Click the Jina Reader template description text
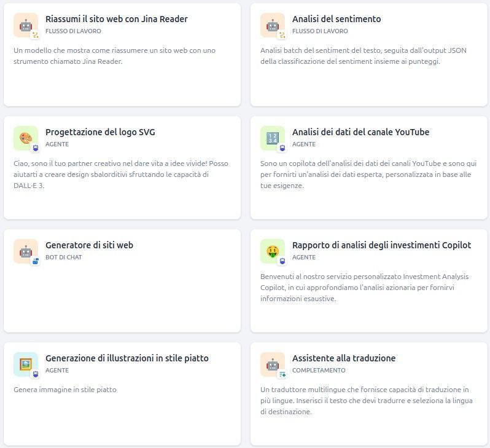This screenshot has width=490, height=448. [114, 56]
